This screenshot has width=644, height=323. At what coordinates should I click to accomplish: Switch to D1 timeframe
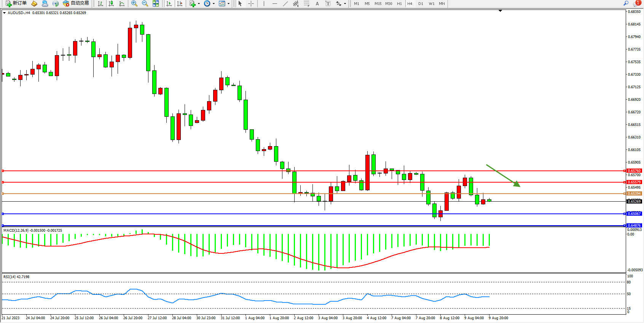click(x=421, y=3)
